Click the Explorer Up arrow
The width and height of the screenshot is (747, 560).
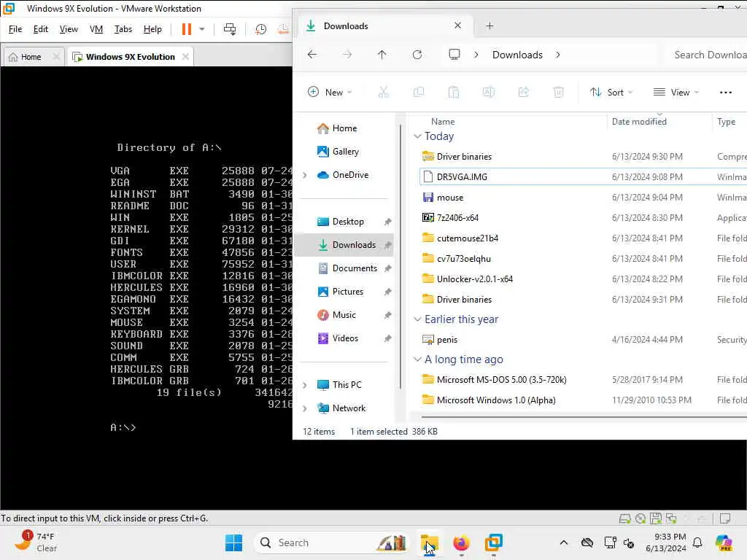[382, 54]
